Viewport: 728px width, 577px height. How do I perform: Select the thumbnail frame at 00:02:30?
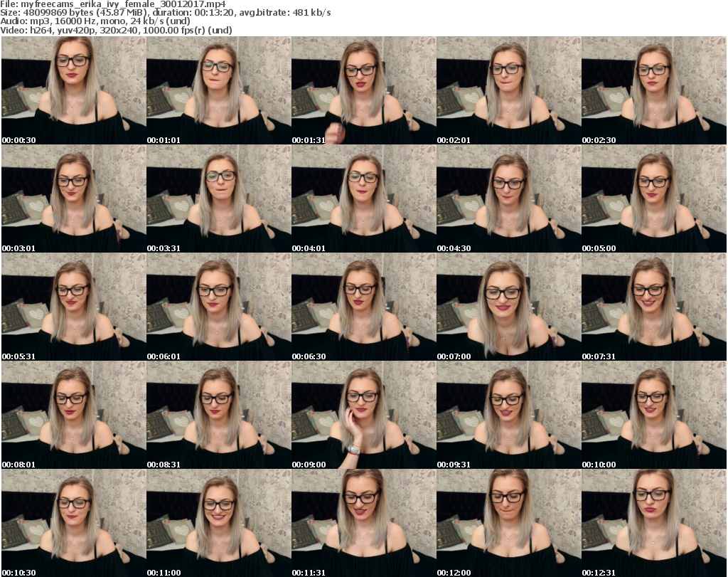coord(654,90)
